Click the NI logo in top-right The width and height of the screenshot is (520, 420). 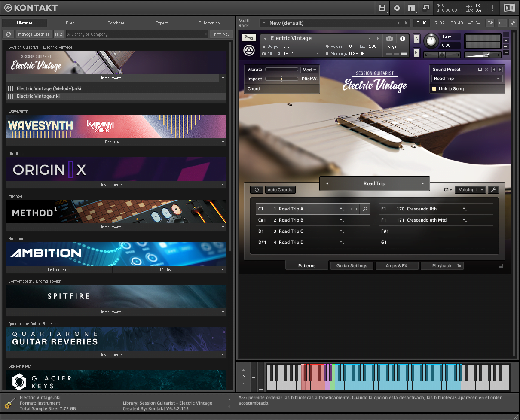pyautogui.click(x=509, y=8)
